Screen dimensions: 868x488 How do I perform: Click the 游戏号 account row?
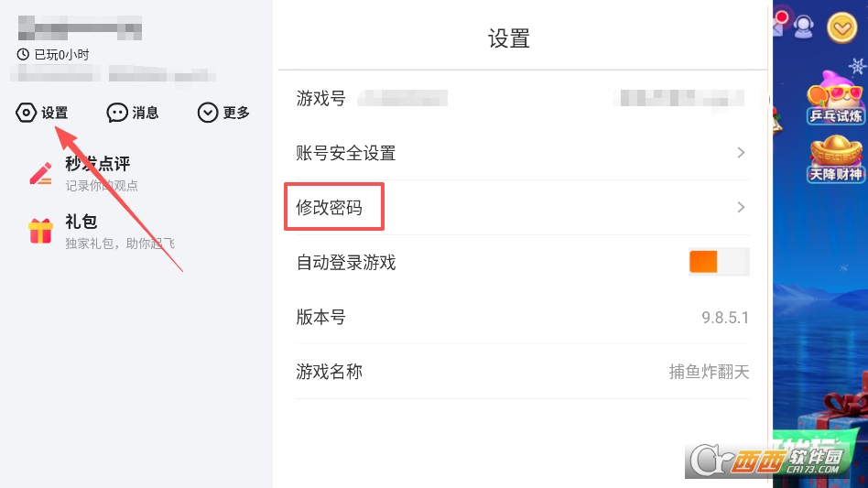pyautogui.click(x=522, y=98)
